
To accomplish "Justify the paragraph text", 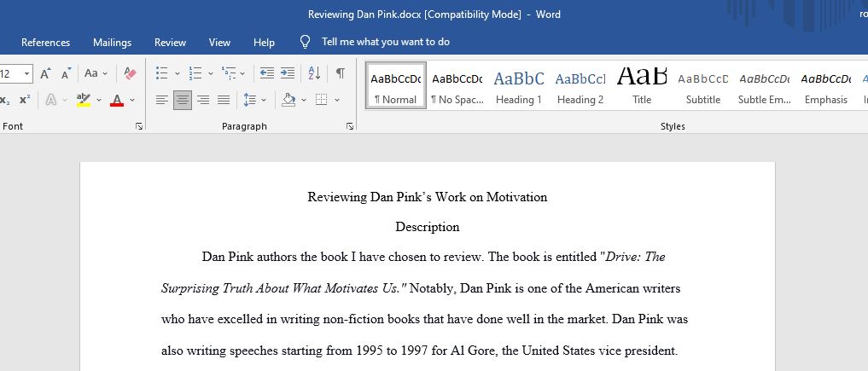I will tap(224, 100).
